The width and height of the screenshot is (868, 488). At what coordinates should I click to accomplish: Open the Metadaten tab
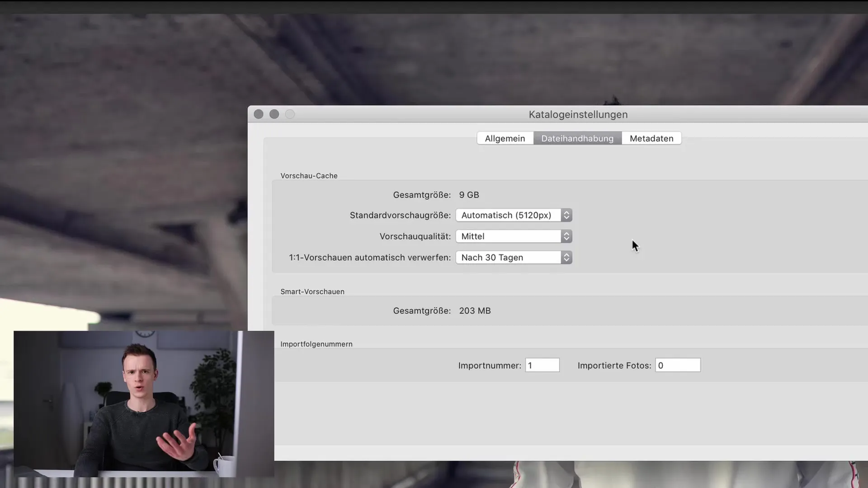pos(651,138)
